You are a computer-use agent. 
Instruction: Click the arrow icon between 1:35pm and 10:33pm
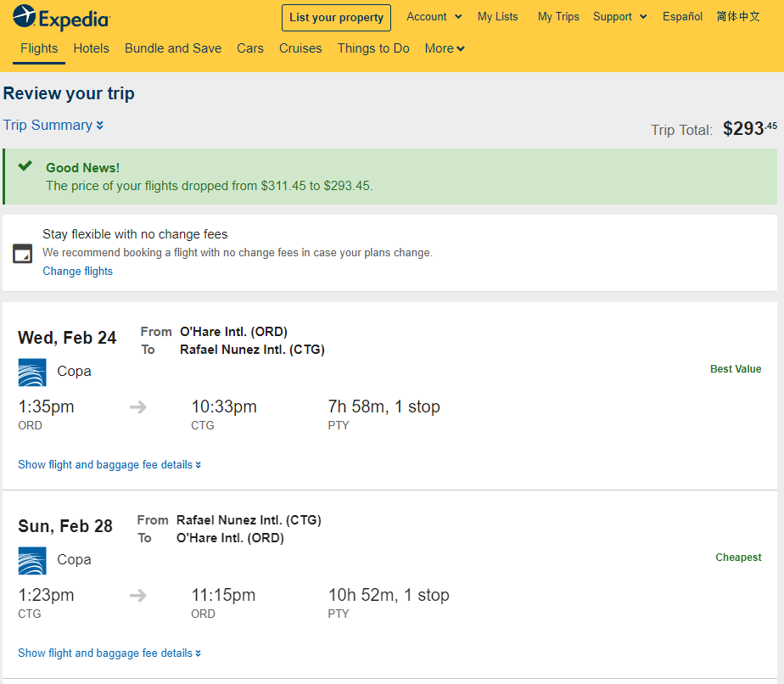pos(138,407)
